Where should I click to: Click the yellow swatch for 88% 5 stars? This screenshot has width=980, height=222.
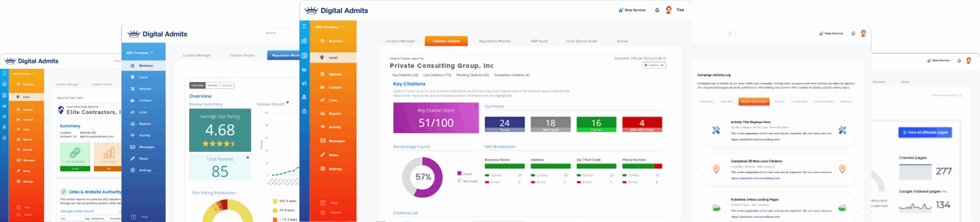click(x=275, y=201)
